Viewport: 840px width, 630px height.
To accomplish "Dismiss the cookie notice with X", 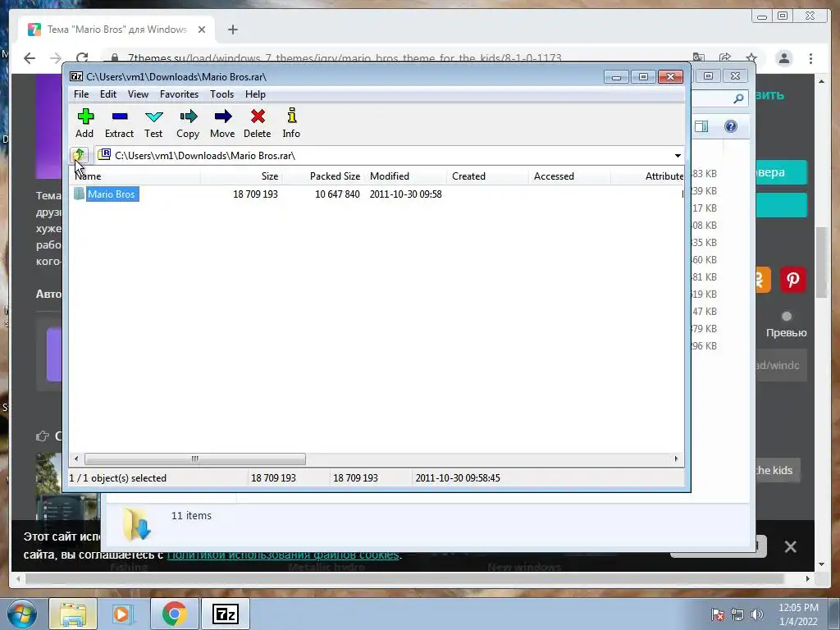I will pos(790,547).
